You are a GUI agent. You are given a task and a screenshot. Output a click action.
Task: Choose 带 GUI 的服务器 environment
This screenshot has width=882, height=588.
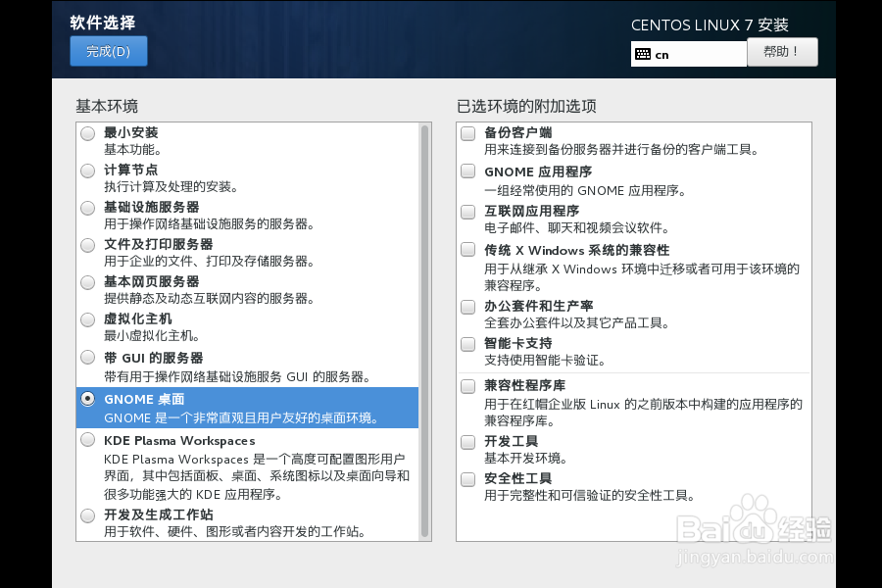(x=87, y=357)
